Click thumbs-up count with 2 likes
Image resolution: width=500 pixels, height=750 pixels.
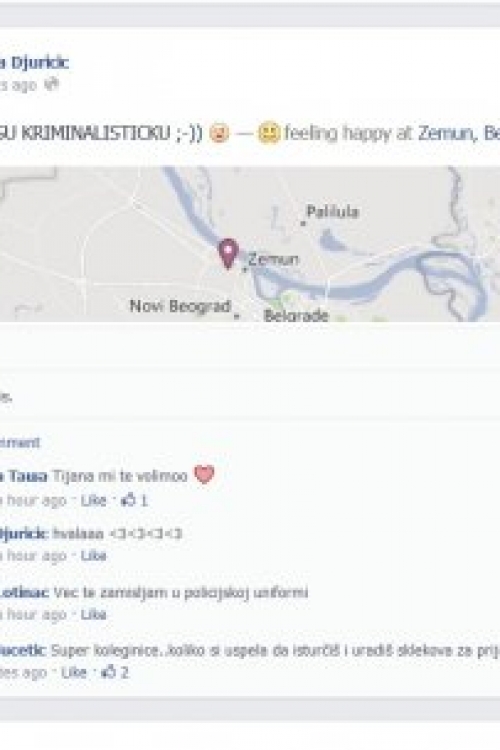(115, 673)
